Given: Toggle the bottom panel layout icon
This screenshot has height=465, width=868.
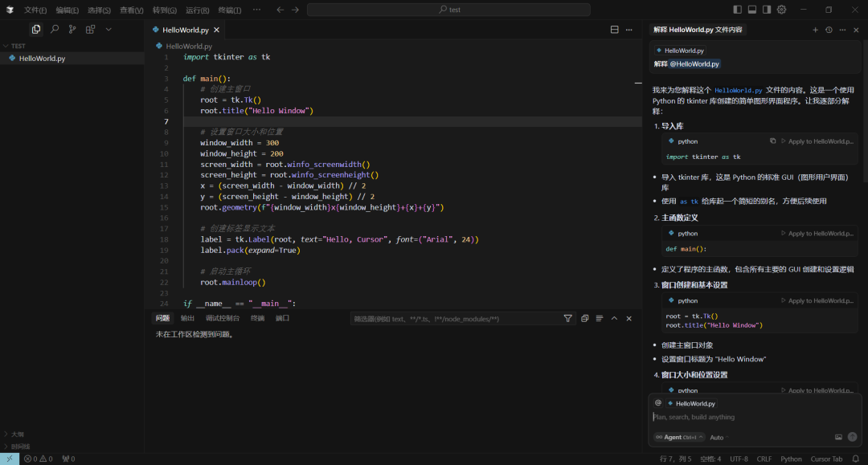Looking at the screenshot, I should tap(751, 10).
